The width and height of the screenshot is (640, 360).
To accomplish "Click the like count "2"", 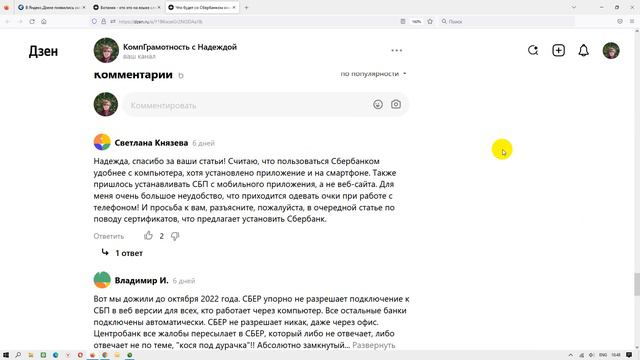I will click(162, 236).
